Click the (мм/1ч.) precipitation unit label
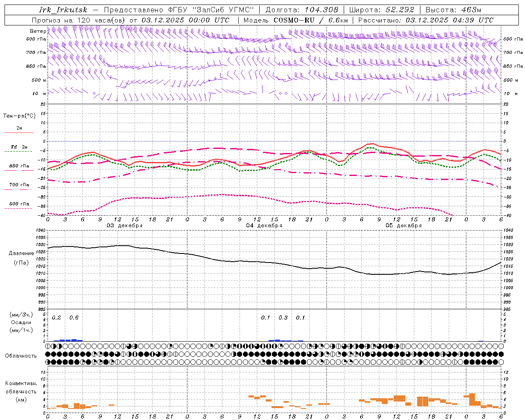525x420 pixels. (x=21, y=330)
